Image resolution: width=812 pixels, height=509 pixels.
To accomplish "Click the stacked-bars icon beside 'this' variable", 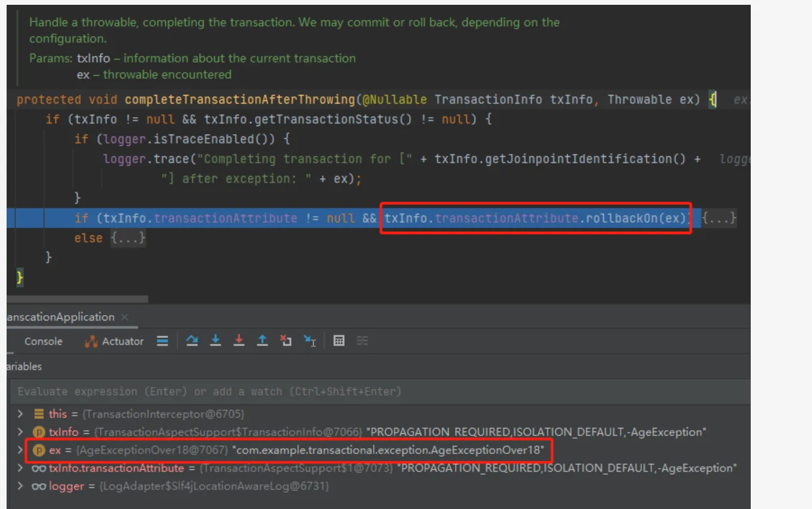I will [x=39, y=414].
